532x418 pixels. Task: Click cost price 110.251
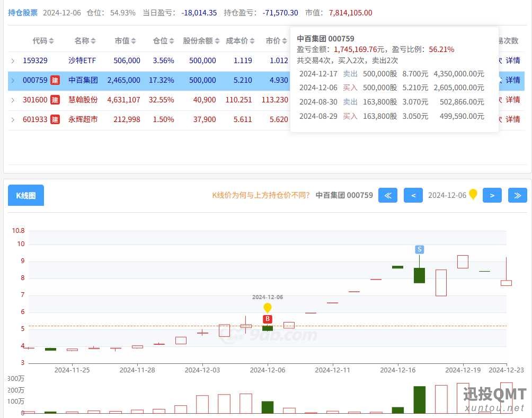coord(238,100)
